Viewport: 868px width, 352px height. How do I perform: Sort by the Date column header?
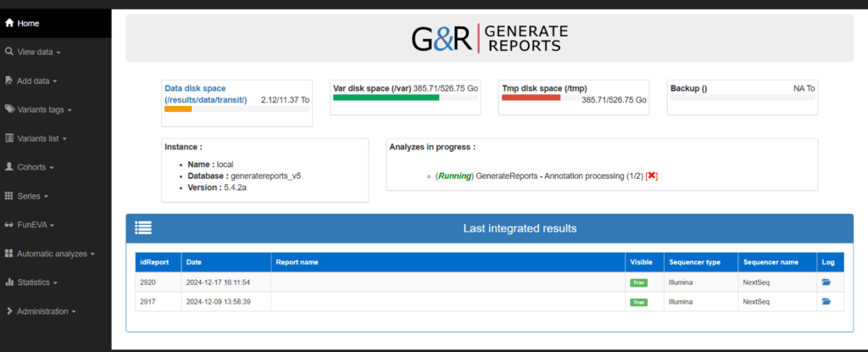226,262
